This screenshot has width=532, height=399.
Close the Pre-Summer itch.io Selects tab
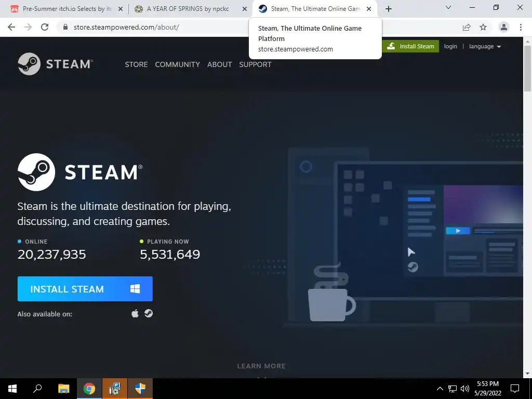point(121,9)
